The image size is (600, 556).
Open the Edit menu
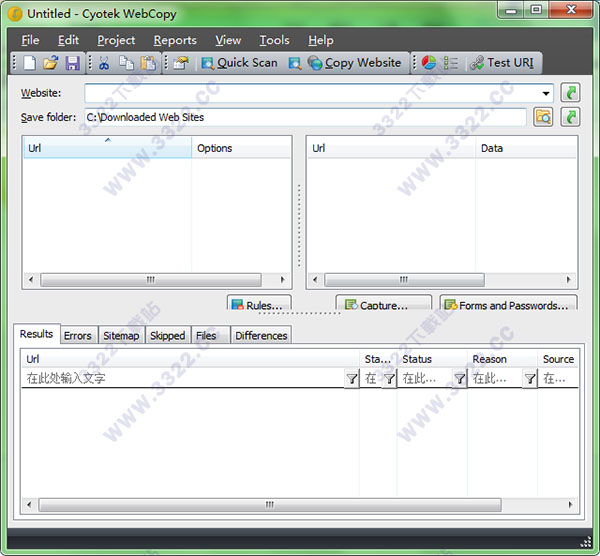coord(68,40)
